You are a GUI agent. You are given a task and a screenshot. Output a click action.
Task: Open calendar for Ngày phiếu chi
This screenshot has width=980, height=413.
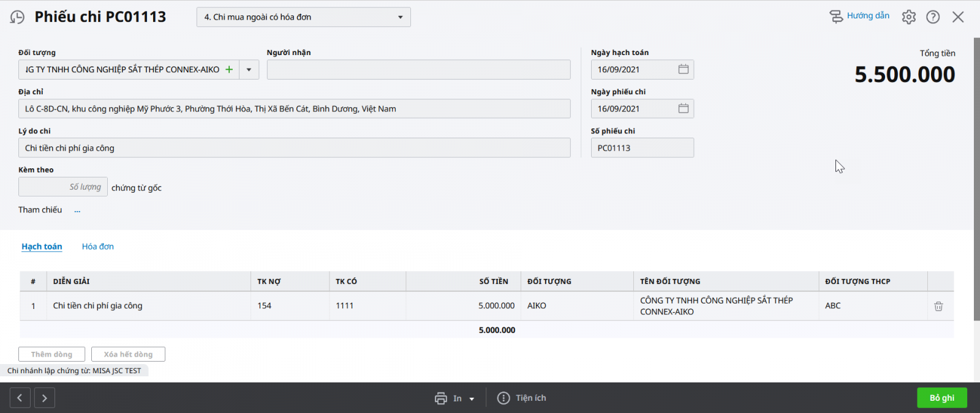point(683,109)
